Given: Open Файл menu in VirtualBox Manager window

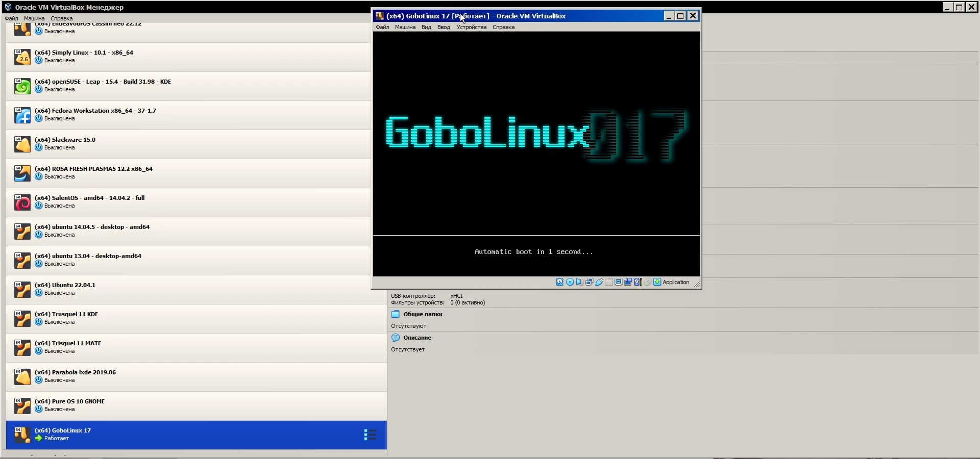Looking at the screenshot, I should coord(11,18).
